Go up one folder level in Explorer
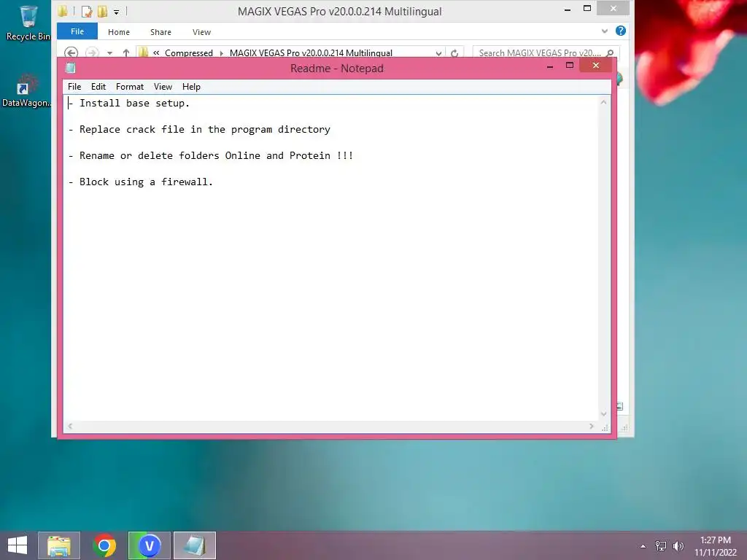The image size is (747, 560). click(x=125, y=52)
